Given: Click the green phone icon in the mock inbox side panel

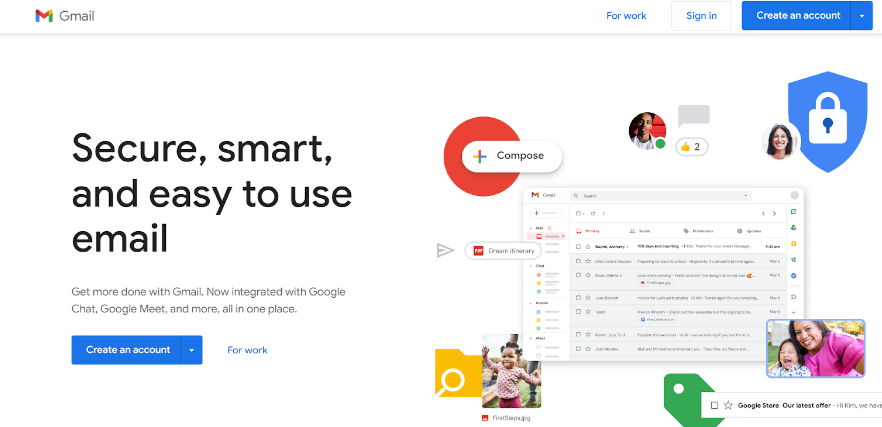Looking at the screenshot, I should (x=794, y=260).
